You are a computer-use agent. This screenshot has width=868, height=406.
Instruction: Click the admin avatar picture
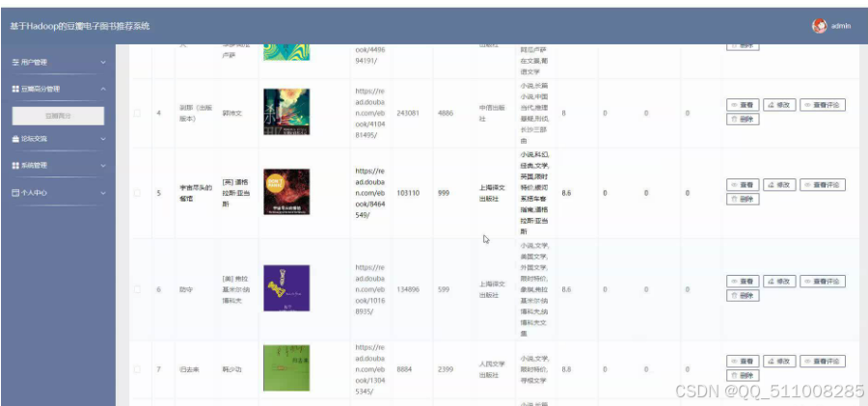(819, 26)
